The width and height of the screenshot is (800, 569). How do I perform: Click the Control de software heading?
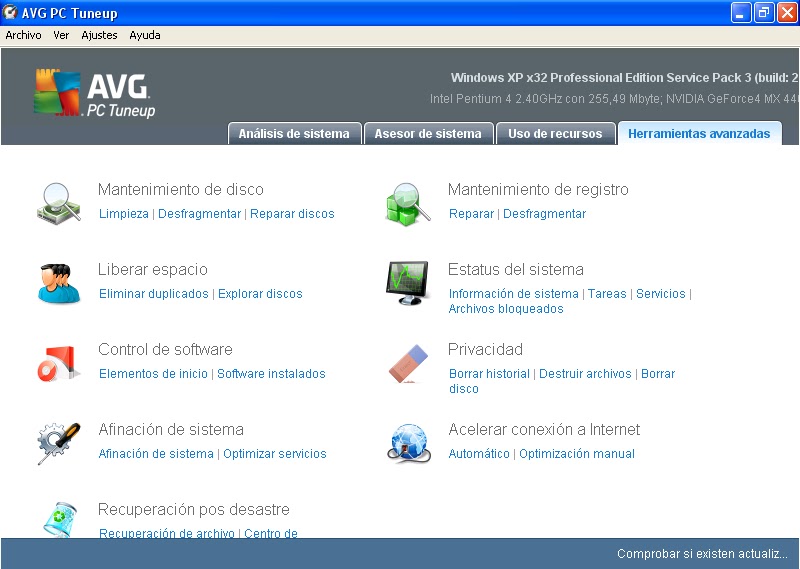[165, 350]
